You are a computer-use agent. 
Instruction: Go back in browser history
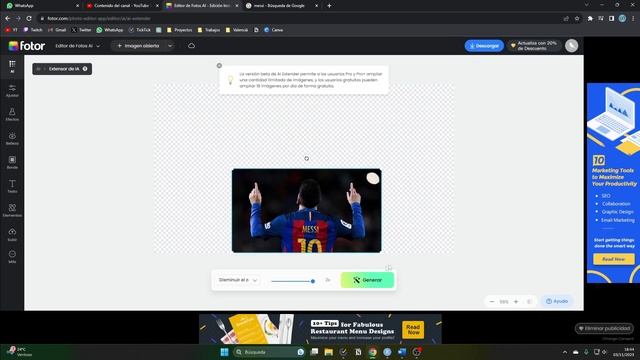(x=8, y=18)
